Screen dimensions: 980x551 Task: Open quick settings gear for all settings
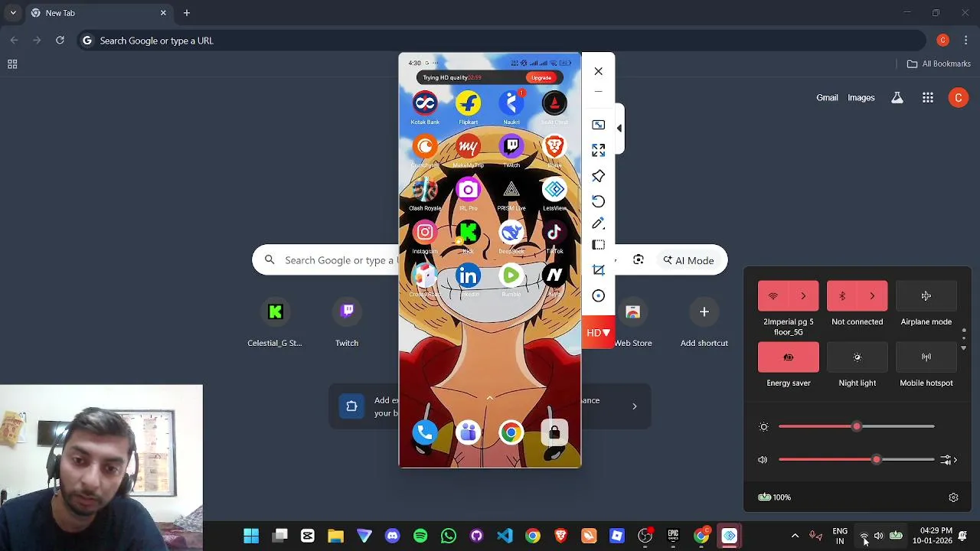(x=953, y=497)
